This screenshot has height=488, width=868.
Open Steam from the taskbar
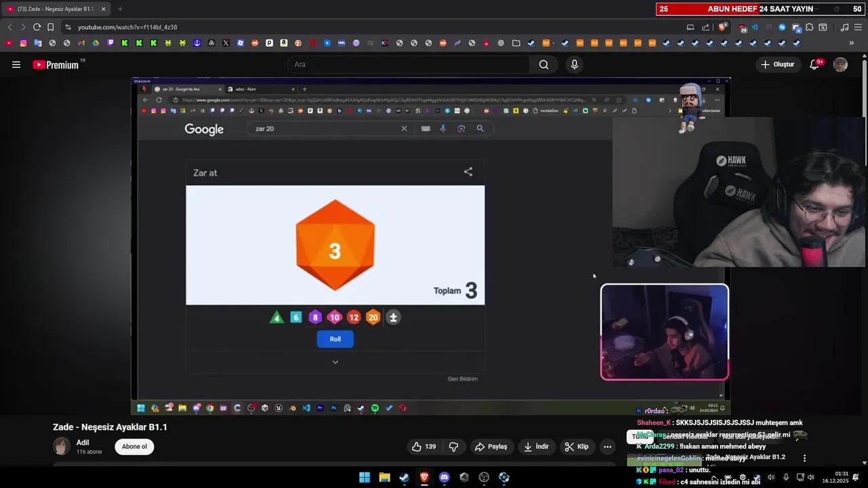tap(404, 477)
